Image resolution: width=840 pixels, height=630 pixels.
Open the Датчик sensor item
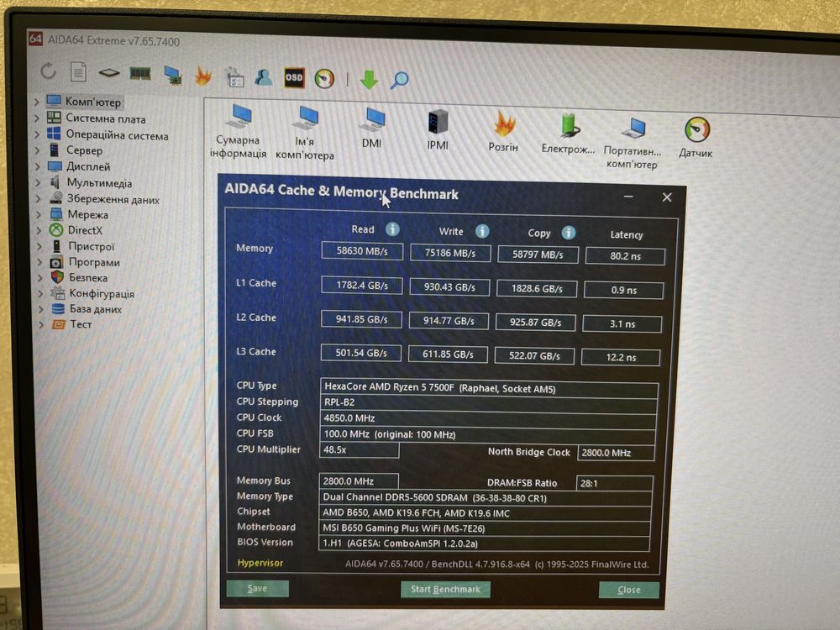tap(696, 137)
